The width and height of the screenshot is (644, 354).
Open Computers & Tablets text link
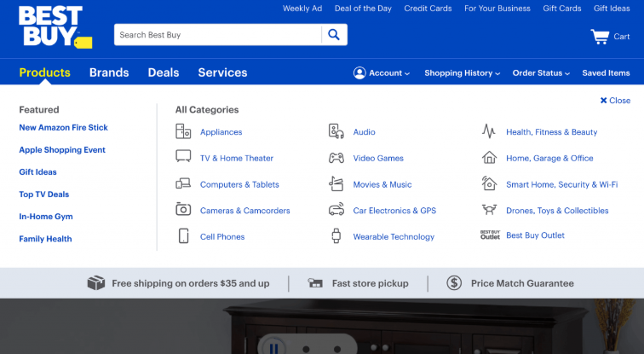pos(239,184)
